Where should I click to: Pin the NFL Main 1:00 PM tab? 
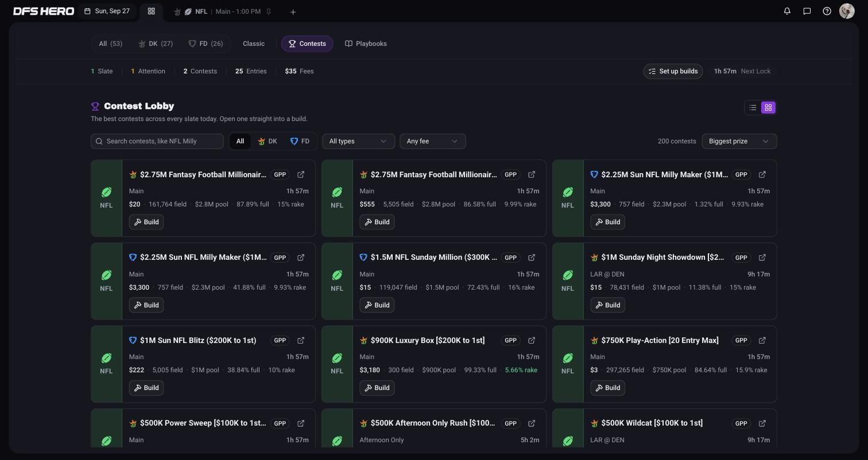click(x=269, y=11)
